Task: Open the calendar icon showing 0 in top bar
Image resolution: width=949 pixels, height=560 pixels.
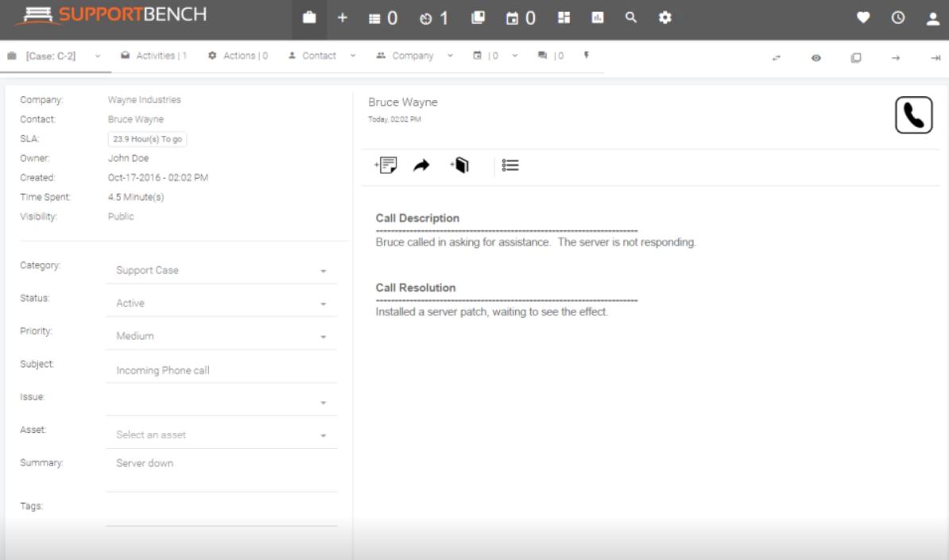Action: (521, 18)
